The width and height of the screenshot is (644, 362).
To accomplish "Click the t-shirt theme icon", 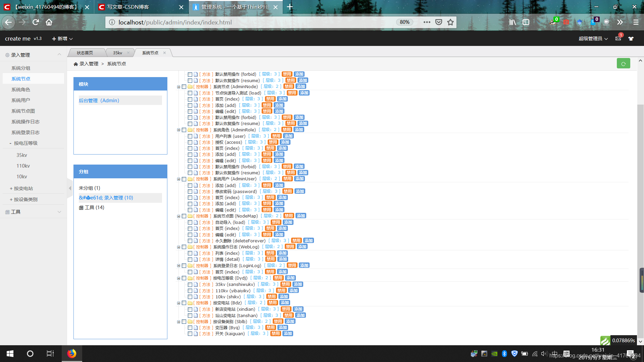I will (631, 39).
